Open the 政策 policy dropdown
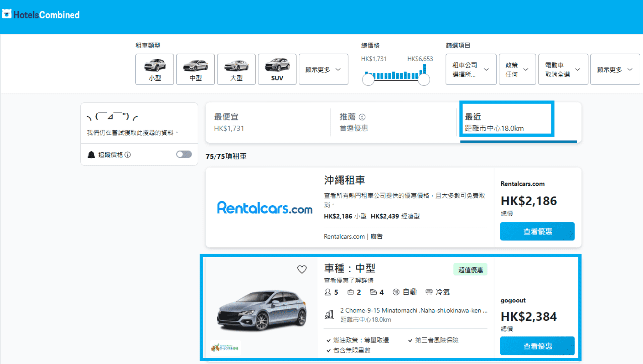The image size is (643, 364). point(517,69)
